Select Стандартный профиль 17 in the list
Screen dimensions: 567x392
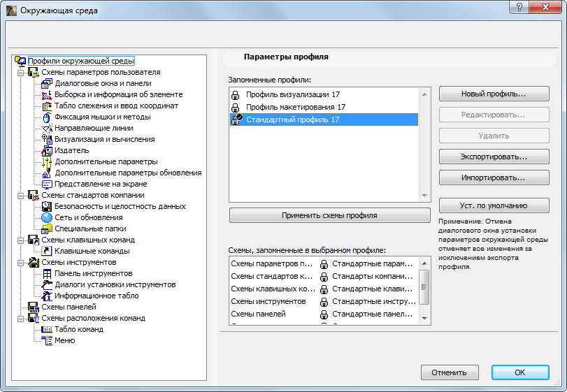[324, 119]
